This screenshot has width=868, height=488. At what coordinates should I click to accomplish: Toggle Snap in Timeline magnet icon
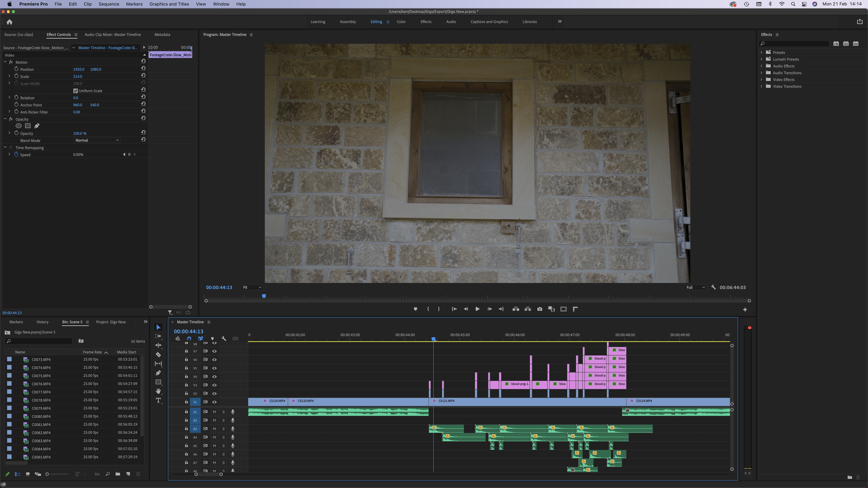(x=189, y=339)
